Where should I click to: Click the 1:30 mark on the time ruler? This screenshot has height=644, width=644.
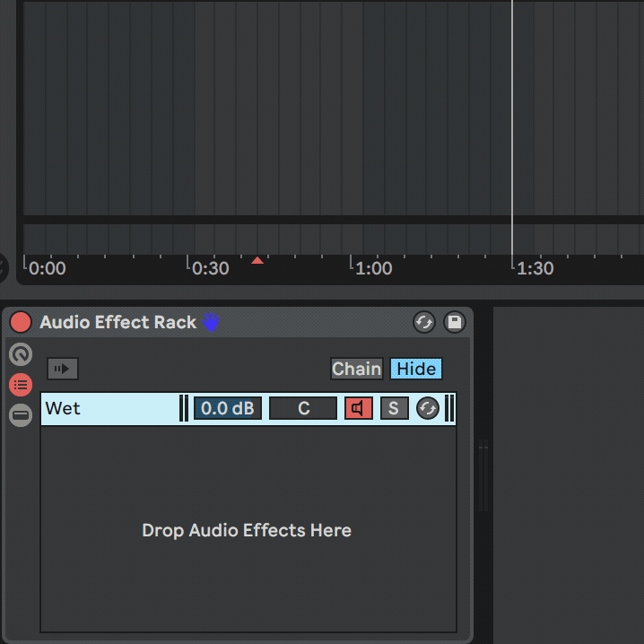(x=534, y=267)
